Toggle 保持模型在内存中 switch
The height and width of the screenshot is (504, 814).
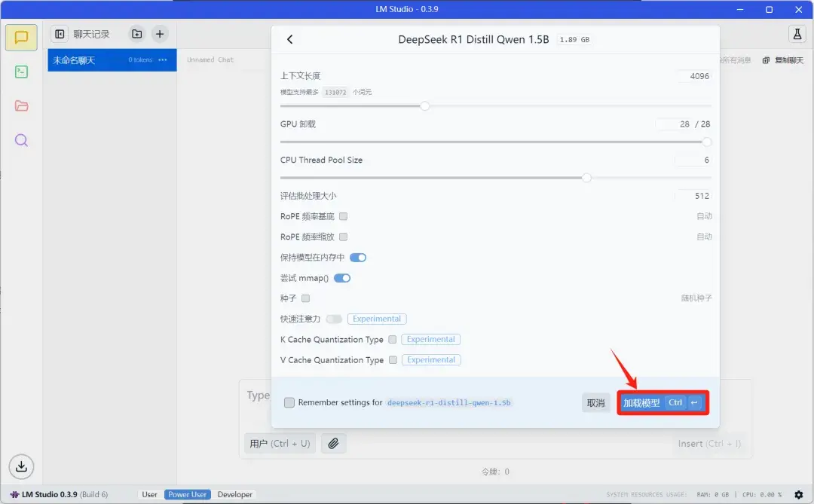(358, 258)
